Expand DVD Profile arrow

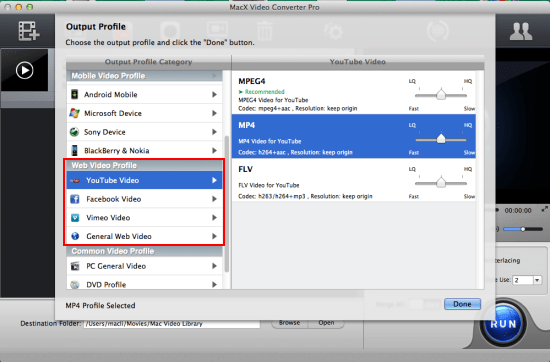coord(214,284)
